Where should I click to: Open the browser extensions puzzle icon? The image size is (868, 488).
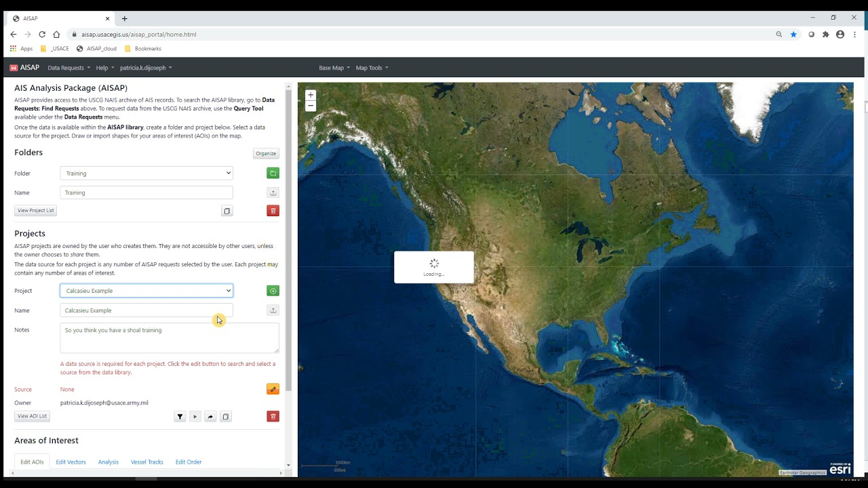pos(825,35)
